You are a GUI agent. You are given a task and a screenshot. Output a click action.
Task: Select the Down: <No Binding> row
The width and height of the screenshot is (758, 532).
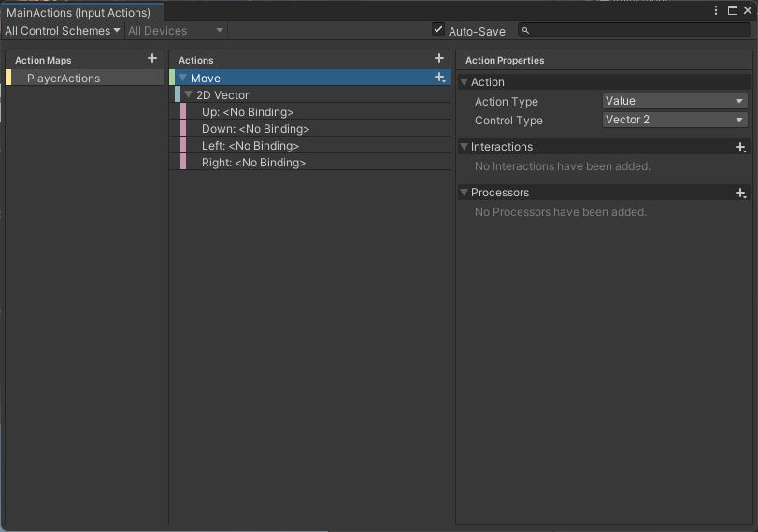pyautogui.click(x=315, y=129)
